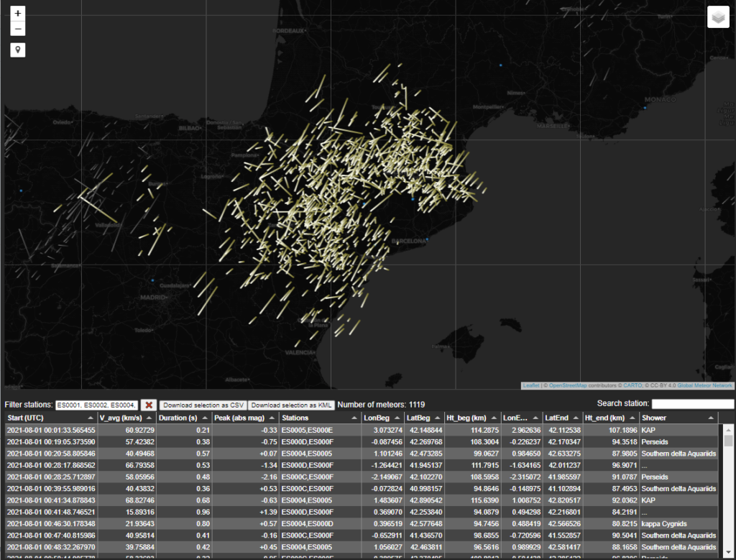Click the Filter stations text field
736x560 pixels.
point(96,405)
